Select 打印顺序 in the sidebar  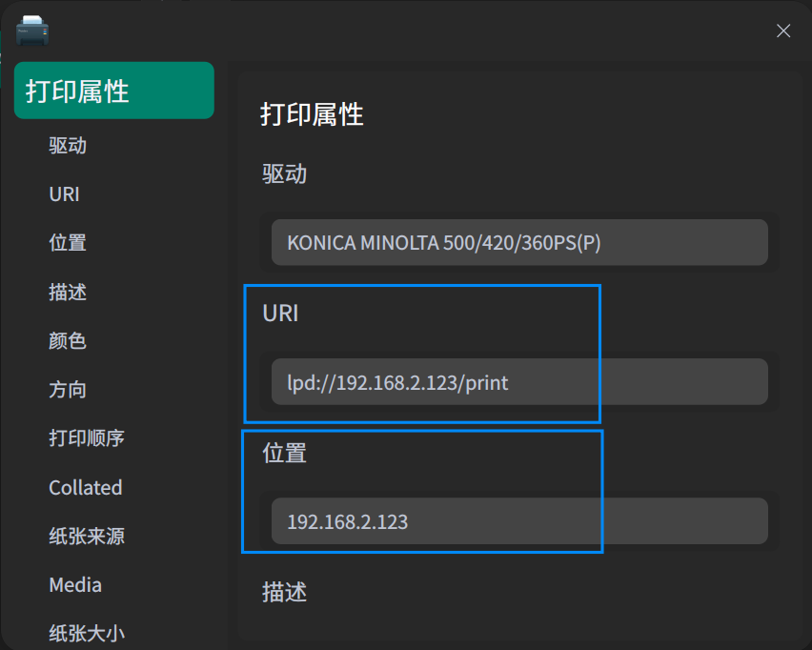87,438
